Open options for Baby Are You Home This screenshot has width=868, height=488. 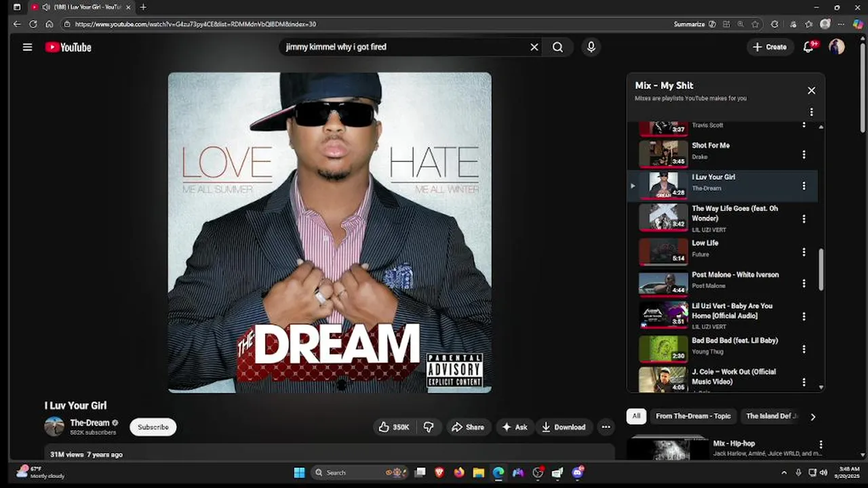point(804,317)
